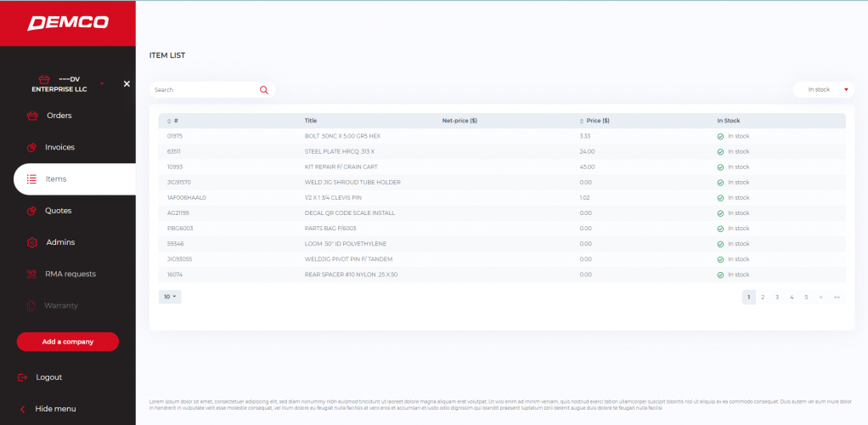Click the Net-price ($) column header
This screenshot has width=868, height=425.
[x=459, y=121]
